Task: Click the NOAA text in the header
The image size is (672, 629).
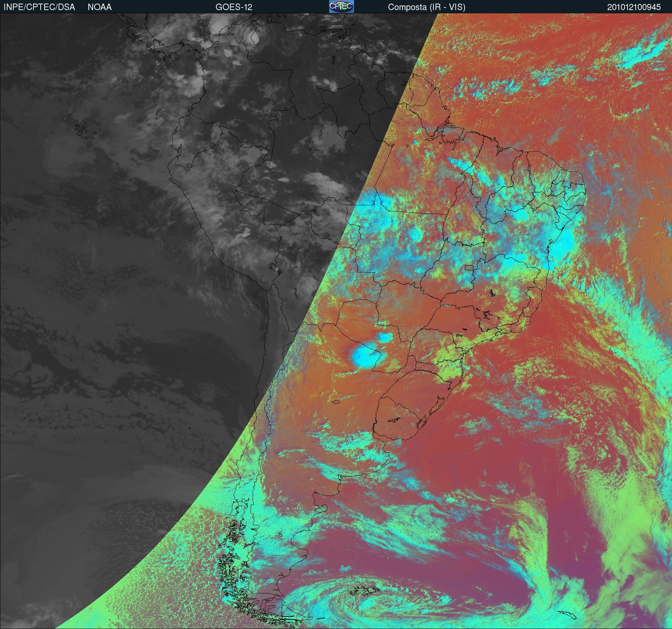Action: (100, 7)
